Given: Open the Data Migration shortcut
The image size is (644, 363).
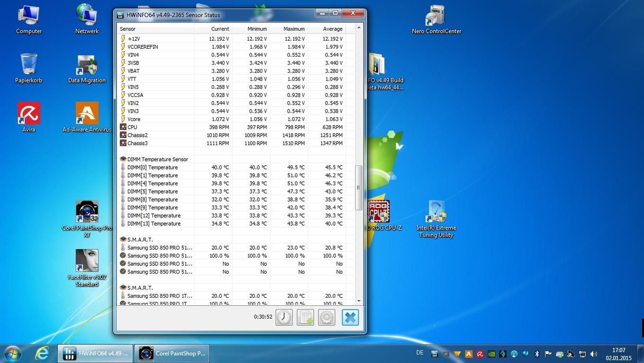Looking at the screenshot, I should point(87,69).
